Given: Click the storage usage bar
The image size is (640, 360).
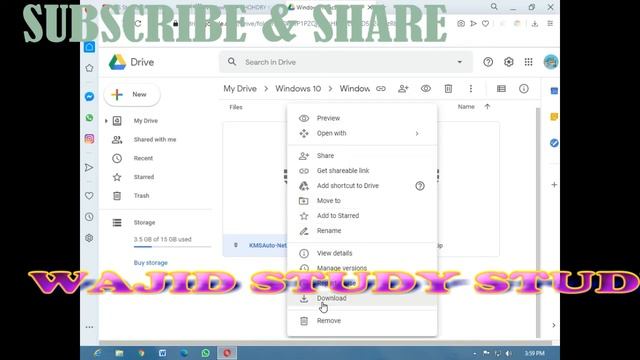Looking at the screenshot, I should (x=172, y=247).
